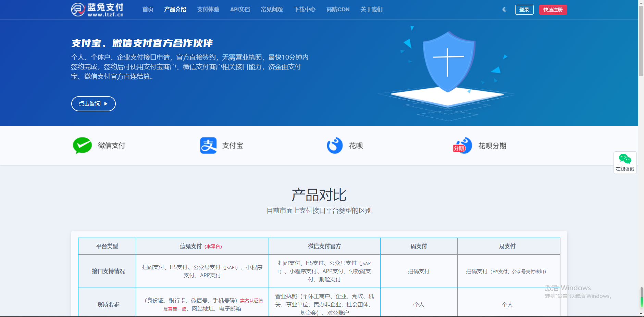Screen dimensions: 644x317
Task: Open the 在线咨询 WeChat chat widget
Action: pyautogui.click(x=625, y=163)
